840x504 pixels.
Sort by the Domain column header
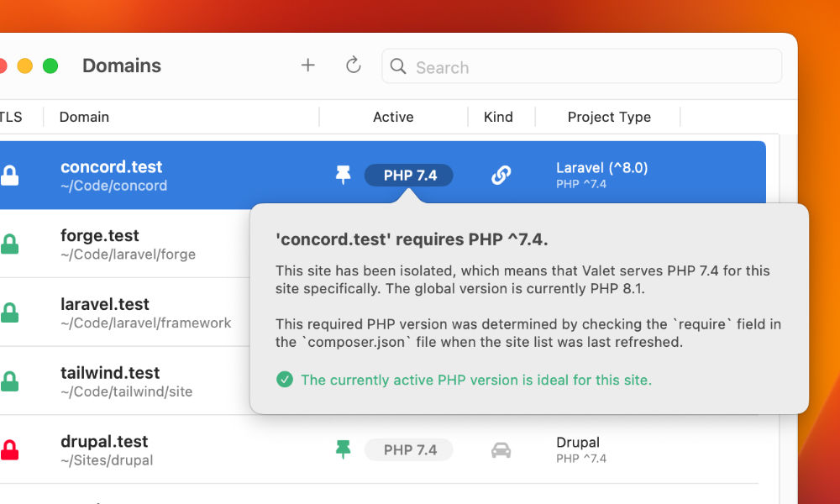point(84,117)
